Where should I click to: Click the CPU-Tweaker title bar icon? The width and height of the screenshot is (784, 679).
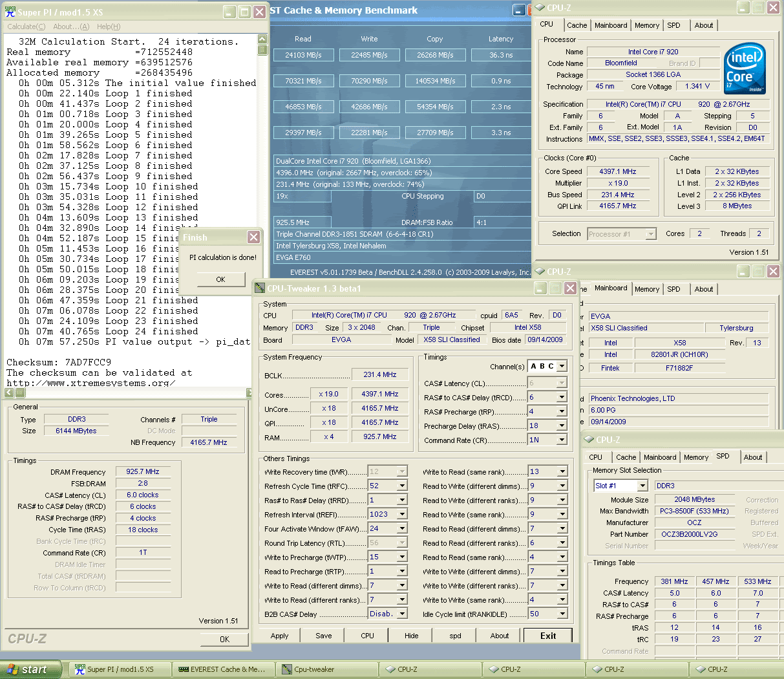tap(260, 288)
